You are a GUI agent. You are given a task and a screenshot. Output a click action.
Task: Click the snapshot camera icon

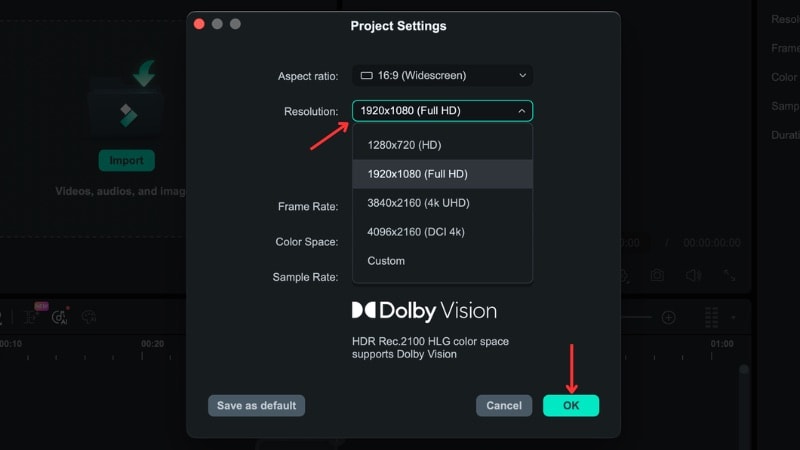tap(657, 275)
